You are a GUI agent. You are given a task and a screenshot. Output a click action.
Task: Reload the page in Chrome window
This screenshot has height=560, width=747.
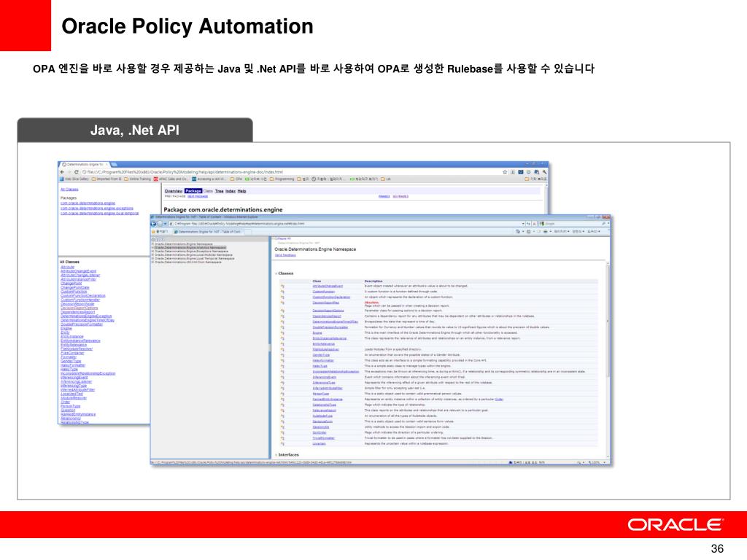click(x=76, y=172)
